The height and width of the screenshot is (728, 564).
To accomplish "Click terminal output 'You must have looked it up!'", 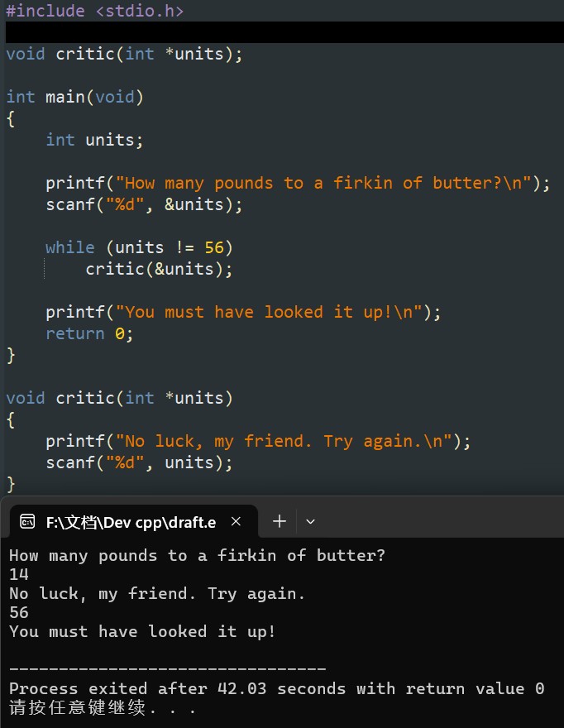I will [x=142, y=632].
